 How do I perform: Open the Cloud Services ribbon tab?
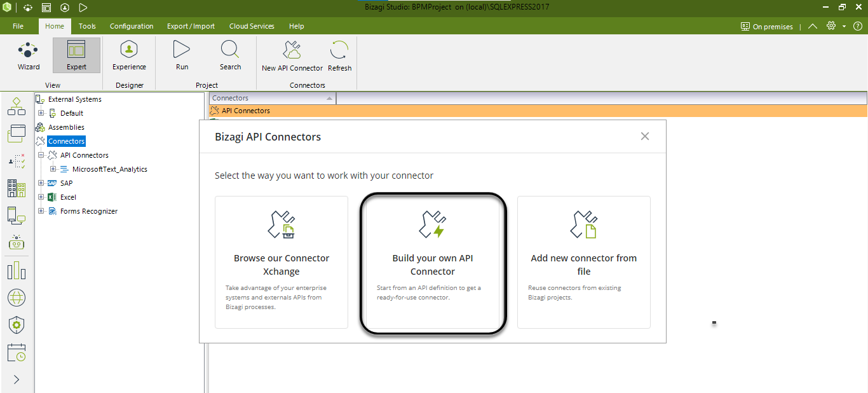tap(252, 26)
